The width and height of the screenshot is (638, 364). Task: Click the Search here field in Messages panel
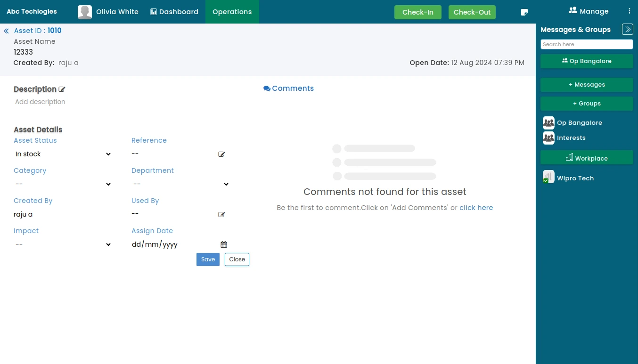click(587, 44)
